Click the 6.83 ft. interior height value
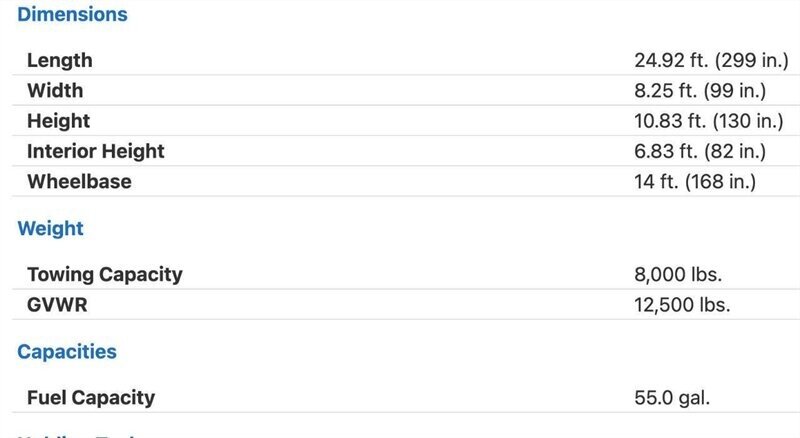The width and height of the screenshot is (800, 438). click(x=700, y=151)
